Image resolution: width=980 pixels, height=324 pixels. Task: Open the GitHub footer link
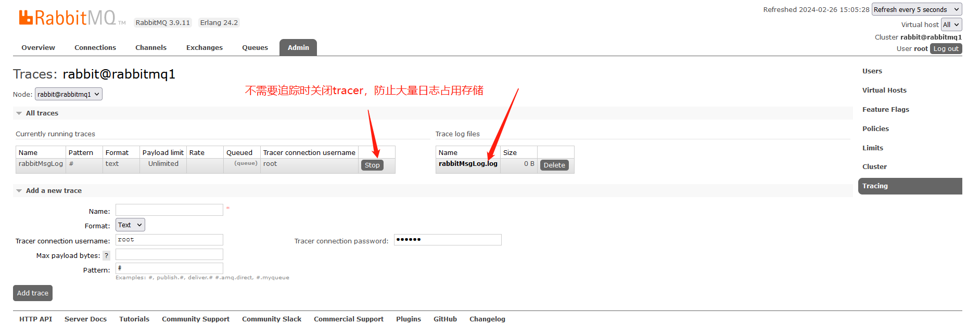click(x=445, y=319)
